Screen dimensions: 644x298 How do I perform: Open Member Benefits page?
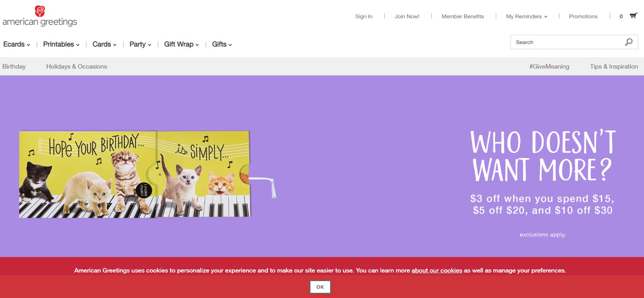463,17
